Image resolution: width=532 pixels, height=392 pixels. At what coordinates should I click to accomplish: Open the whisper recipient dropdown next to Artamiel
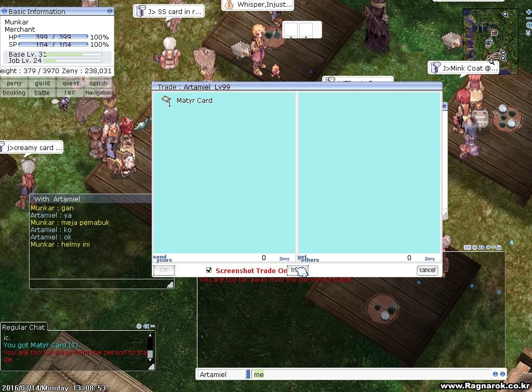[248, 374]
